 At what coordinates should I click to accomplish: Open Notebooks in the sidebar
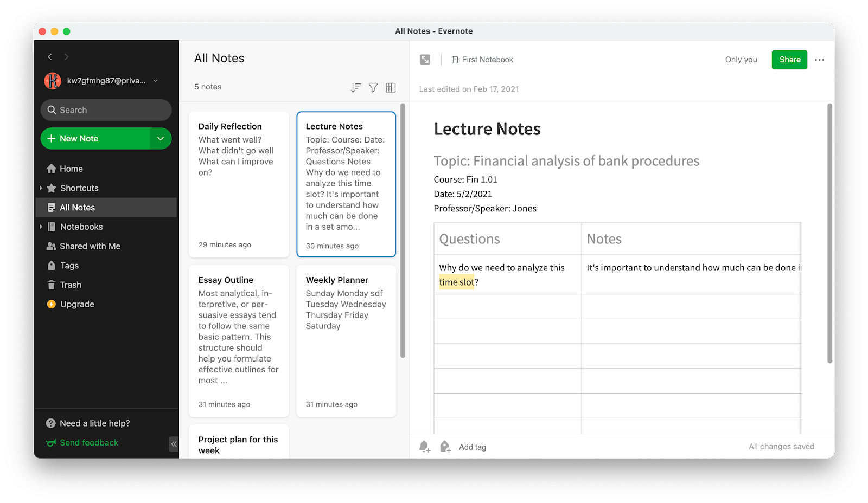tap(106, 227)
